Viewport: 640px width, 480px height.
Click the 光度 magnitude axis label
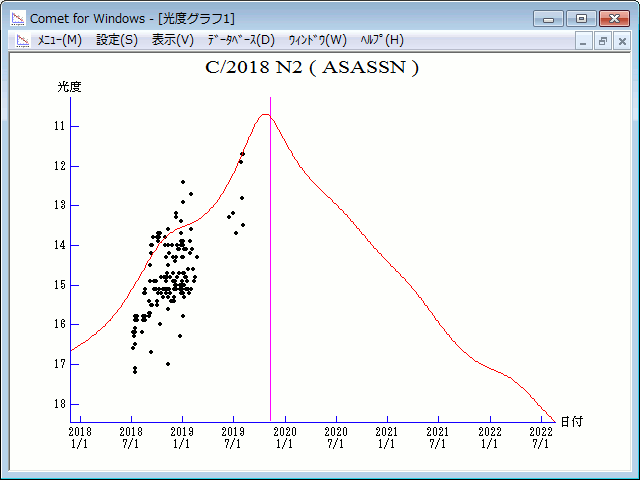point(69,87)
